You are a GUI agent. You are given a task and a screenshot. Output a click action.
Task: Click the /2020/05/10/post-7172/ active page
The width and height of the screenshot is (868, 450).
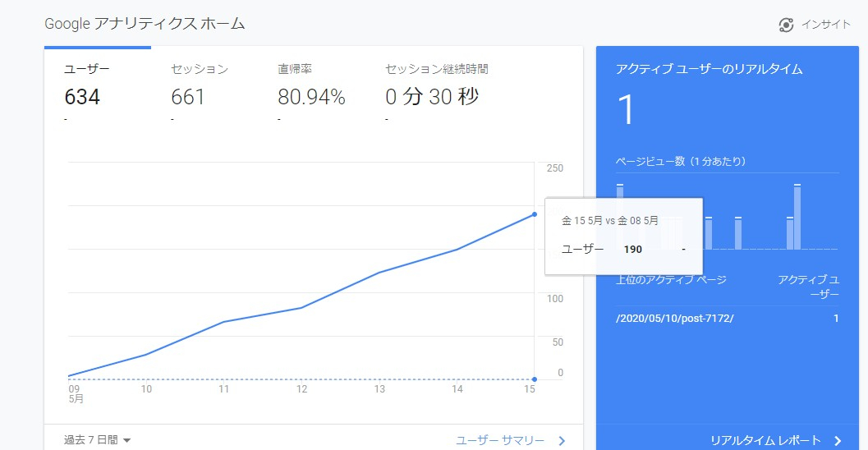tap(674, 318)
